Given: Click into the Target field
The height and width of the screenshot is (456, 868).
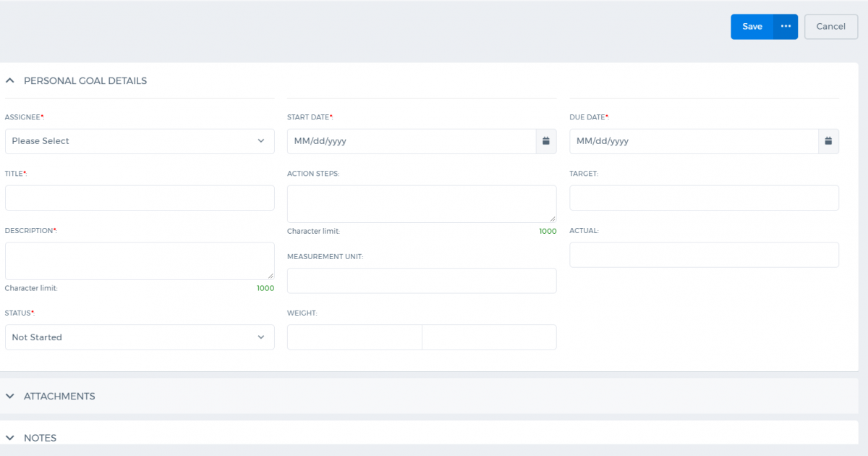Looking at the screenshot, I should [x=705, y=198].
